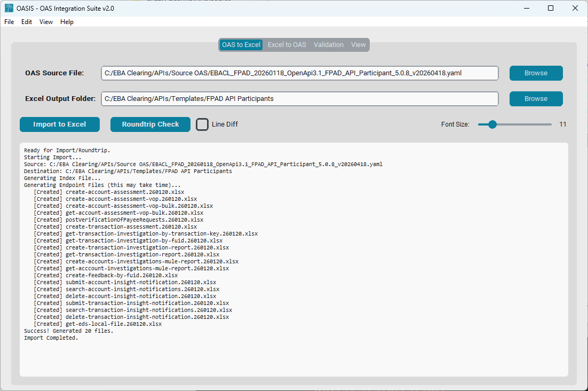Image resolution: width=588 pixels, height=391 pixels.
Task: Switch to the Excel to OAS tab
Action: click(x=287, y=45)
